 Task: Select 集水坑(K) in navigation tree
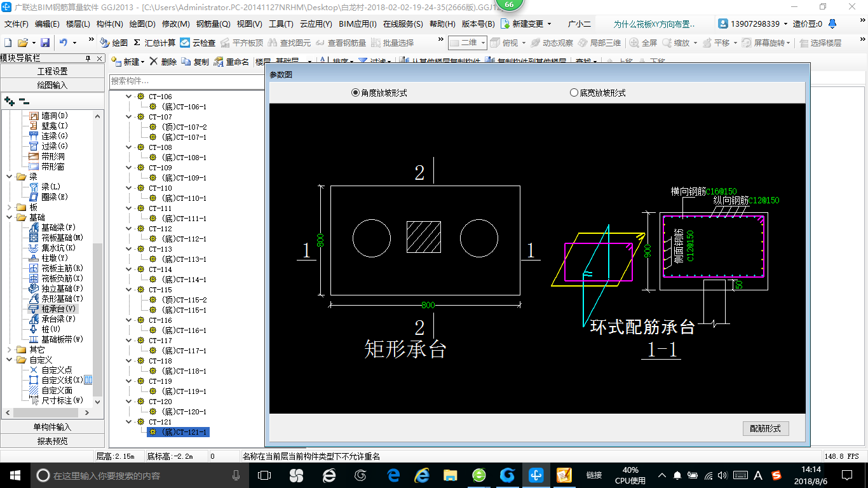(x=53, y=248)
